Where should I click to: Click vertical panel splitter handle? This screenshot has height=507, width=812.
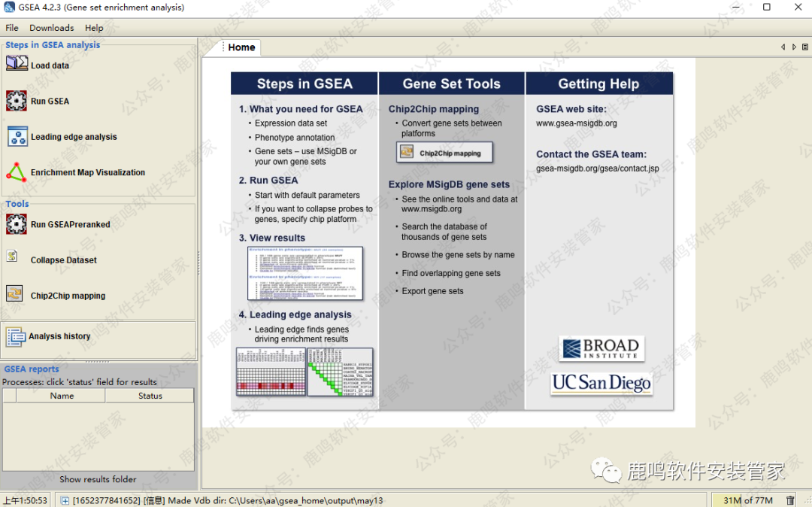tap(198, 263)
